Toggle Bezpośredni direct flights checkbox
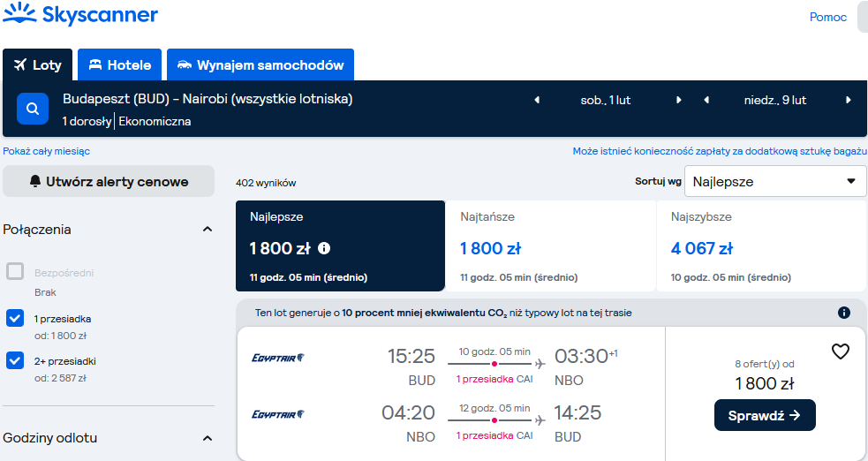 [15, 272]
